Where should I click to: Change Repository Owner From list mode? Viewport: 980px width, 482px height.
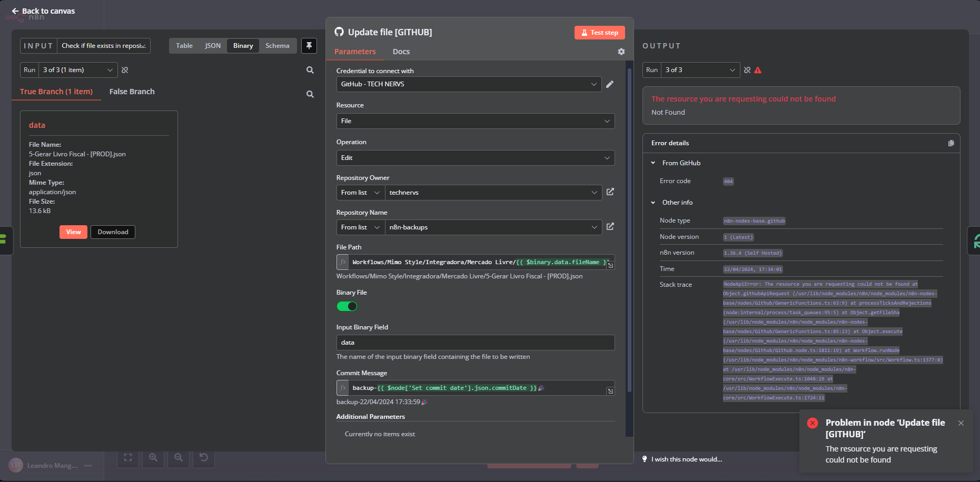pos(361,193)
